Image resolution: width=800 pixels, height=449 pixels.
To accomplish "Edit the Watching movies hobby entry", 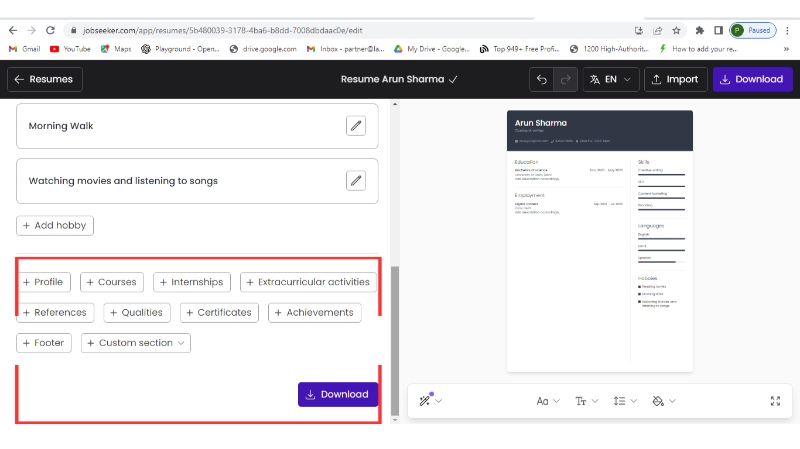I will pyautogui.click(x=355, y=180).
